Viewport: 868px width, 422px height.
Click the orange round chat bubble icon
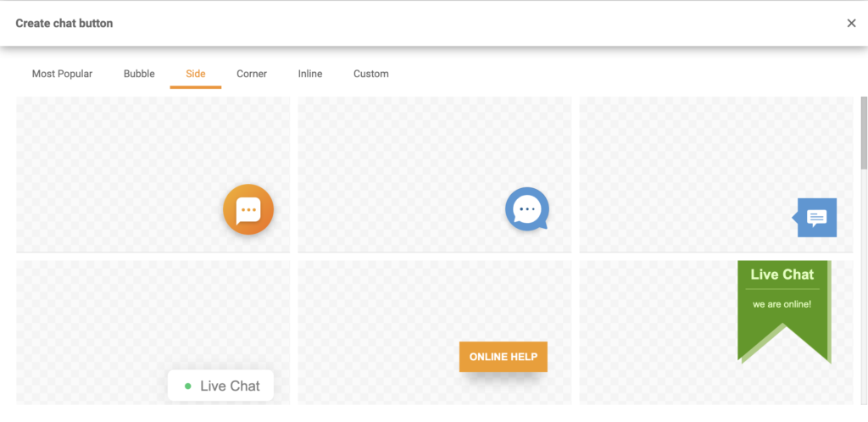[x=248, y=209]
